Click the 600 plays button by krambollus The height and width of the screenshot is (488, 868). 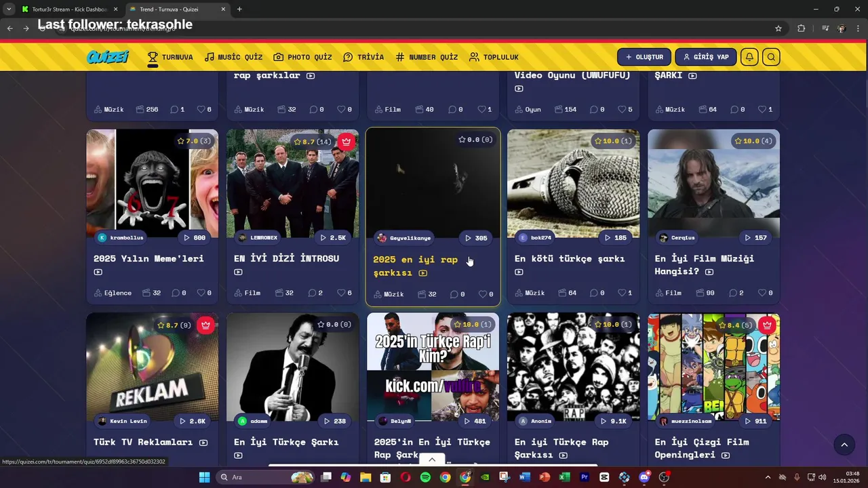click(x=195, y=238)
